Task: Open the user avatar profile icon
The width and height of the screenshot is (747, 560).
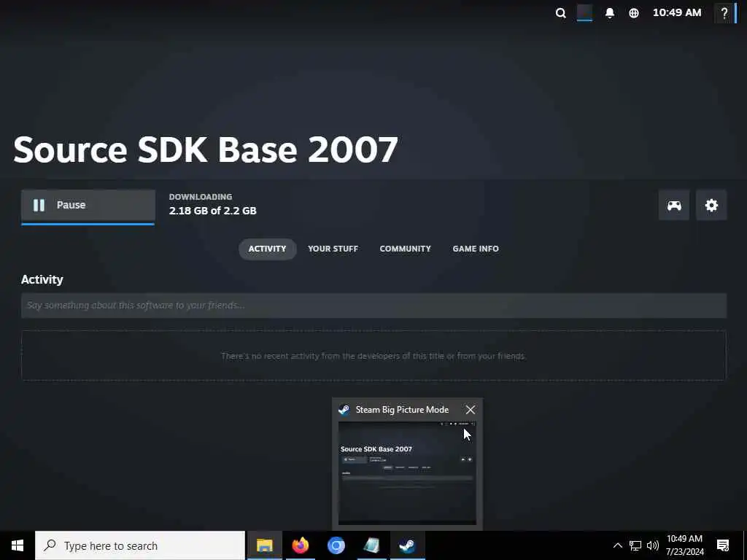Action: 584,13
